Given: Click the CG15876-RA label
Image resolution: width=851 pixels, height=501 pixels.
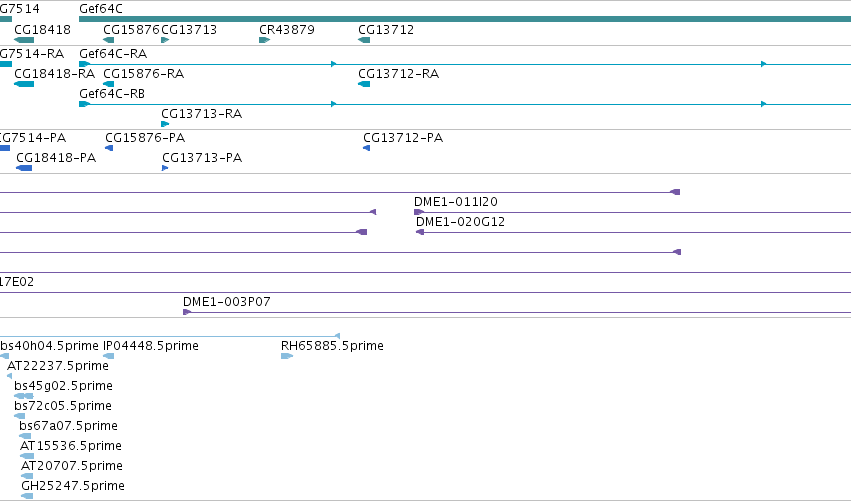Looking at the screenshot, I should point(143,73).
